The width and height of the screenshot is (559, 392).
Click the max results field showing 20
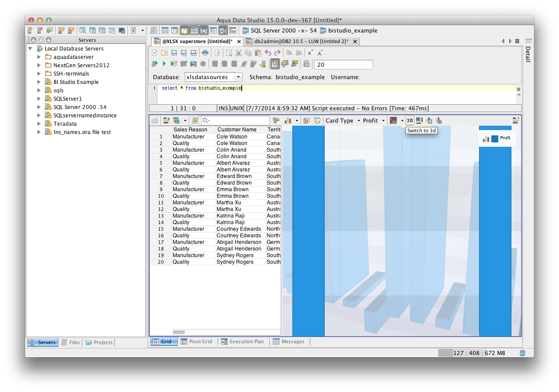coord(344,65)
